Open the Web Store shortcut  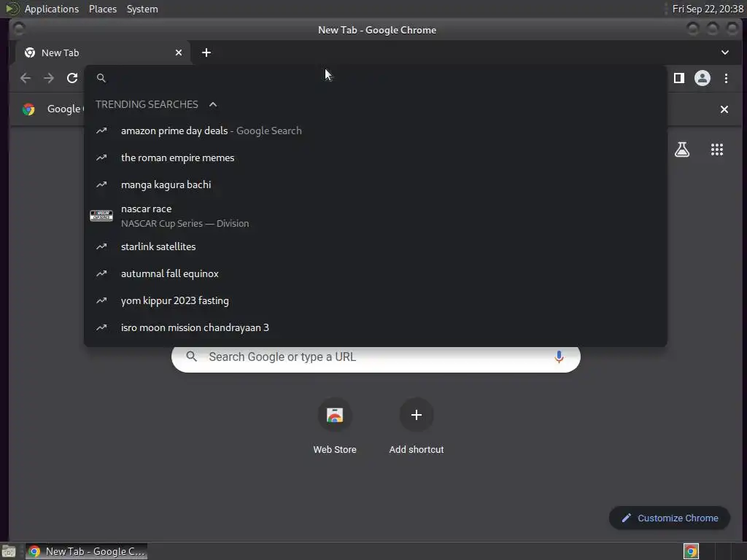click(x=335, y=427)
